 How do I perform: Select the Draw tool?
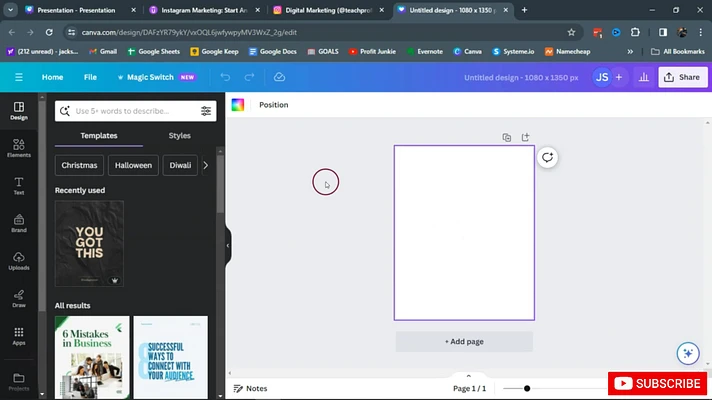pos(18,297)
